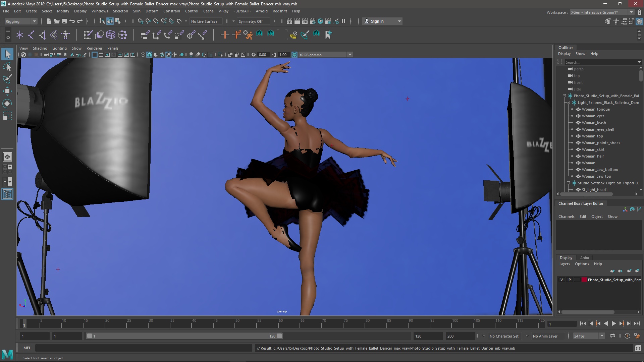Choose the Move tool in toolbox
The width and height of the screenshot is (644, 362).
point(7,91)
